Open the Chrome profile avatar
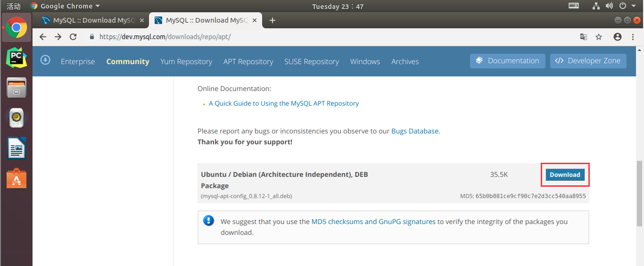 pyautogui.click(x=618, y=37)
